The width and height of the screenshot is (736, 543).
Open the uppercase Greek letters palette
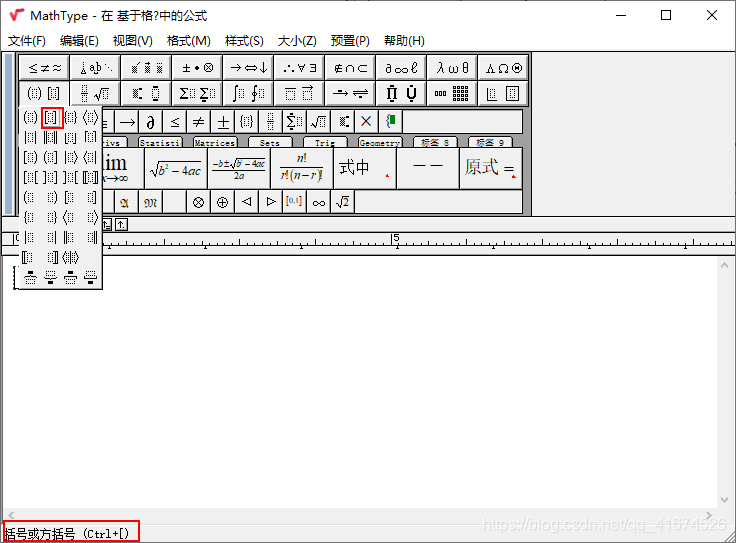point(503,68)
